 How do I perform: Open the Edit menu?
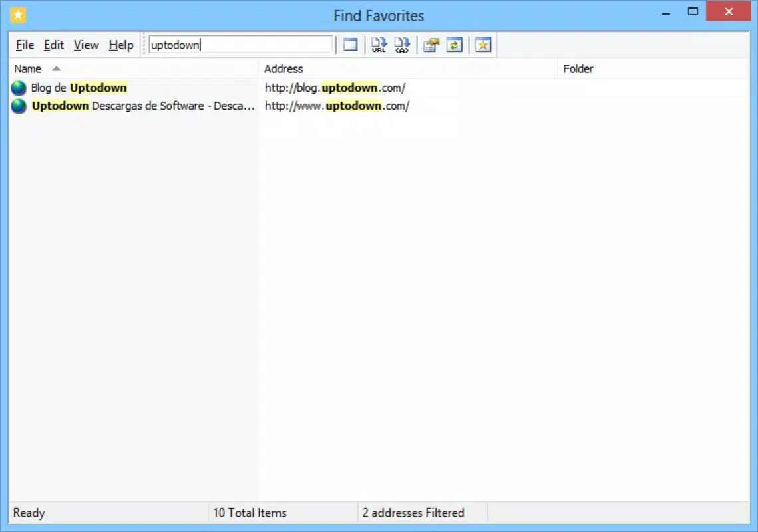[54, 45]
